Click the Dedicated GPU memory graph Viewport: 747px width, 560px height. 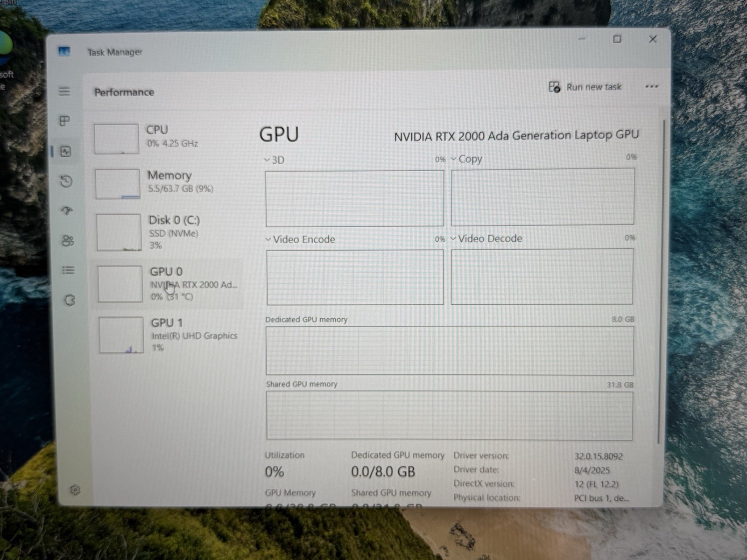pyautogui.click(x=450, y=350)
